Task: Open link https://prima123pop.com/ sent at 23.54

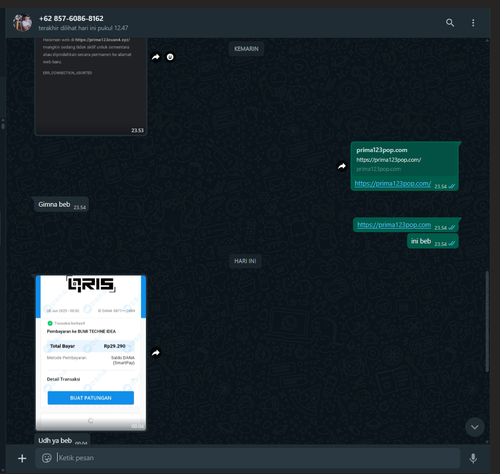Action: pyautogui.click(x=393, y=184)
